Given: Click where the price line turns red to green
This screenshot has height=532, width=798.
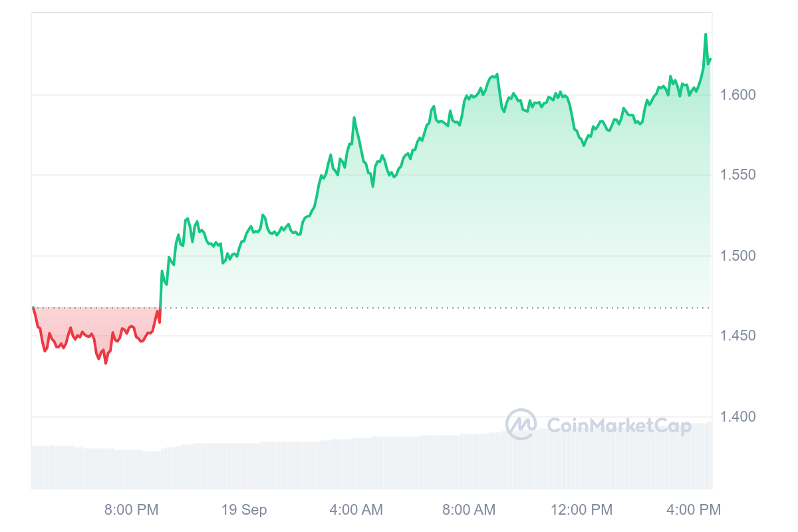Looking at the screenshot, I should coord(160,308).
